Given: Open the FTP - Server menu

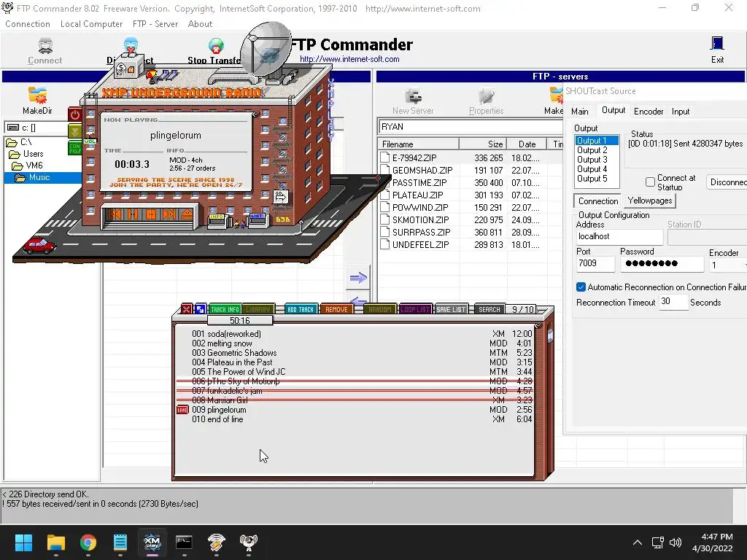Looking at the screenshot, I should pyautogui.click(x=155, y=24).
